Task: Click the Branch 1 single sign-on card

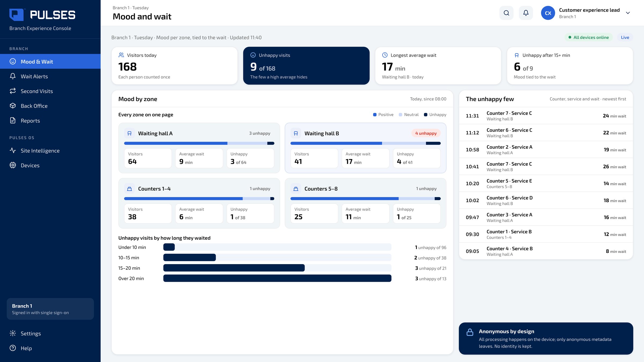Action: coord(50,309)
